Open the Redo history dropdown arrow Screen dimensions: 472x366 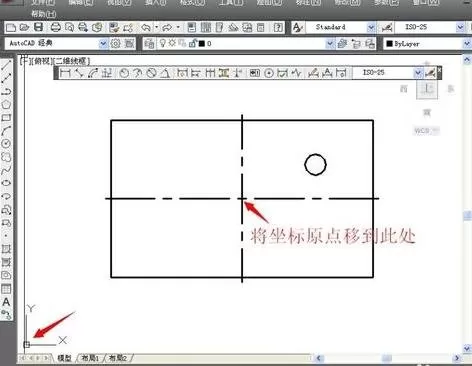[178, 27]
